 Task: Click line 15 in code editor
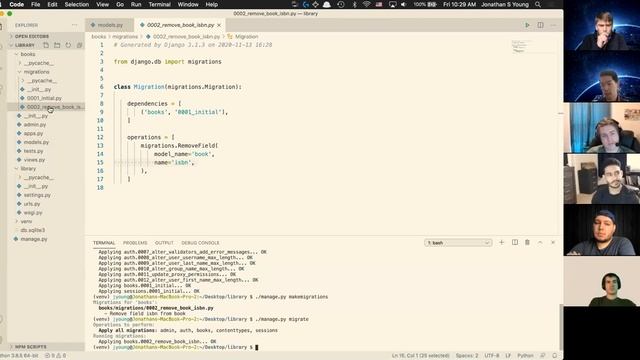pyautogui.click(x=174, y=162)
